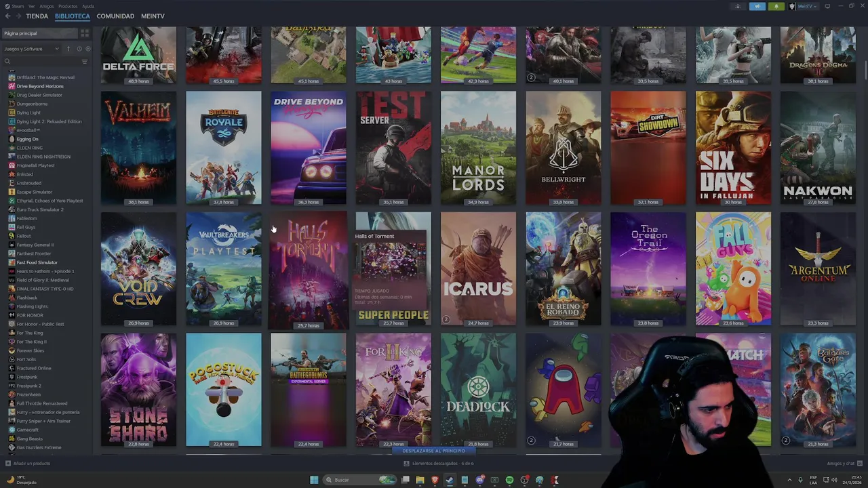
Task: Switch to the grid collections view icon
Action: tap(85, 33)
